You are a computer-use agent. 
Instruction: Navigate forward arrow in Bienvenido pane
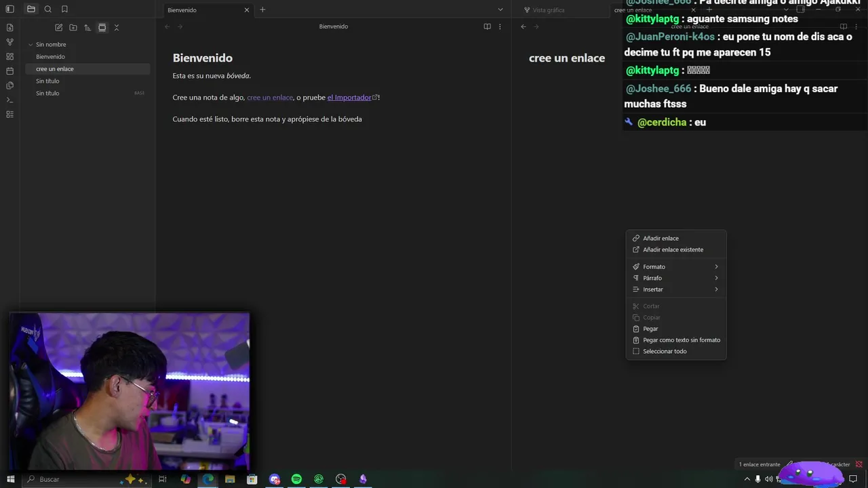coord(180,26)
